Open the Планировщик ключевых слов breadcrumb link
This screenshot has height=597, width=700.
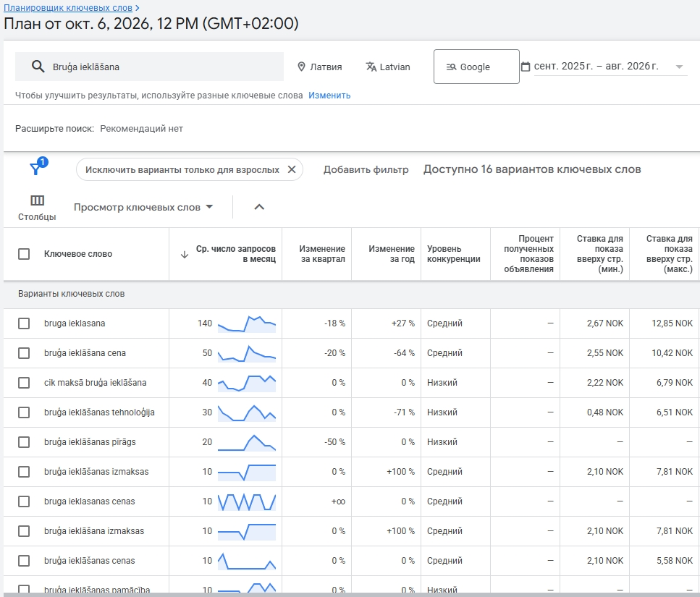point(68,7)
